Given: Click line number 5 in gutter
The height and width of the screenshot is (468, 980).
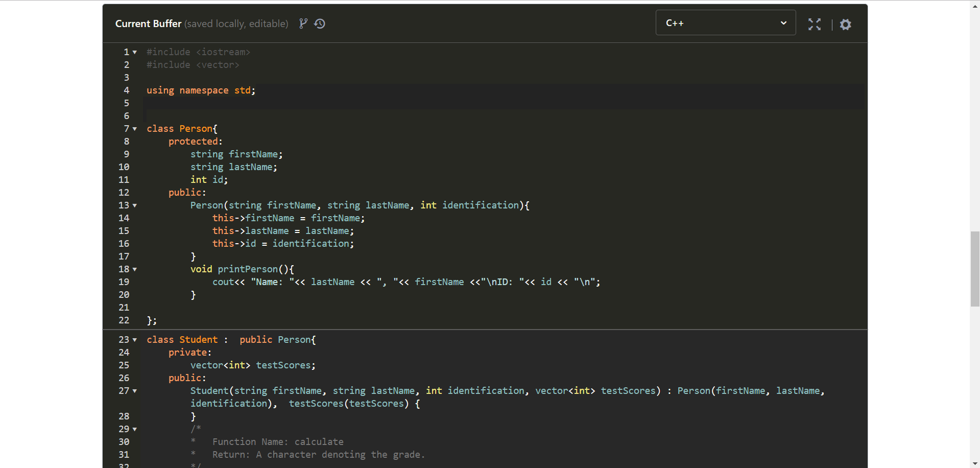Looking at the screenshot, I should coord(126,103).
